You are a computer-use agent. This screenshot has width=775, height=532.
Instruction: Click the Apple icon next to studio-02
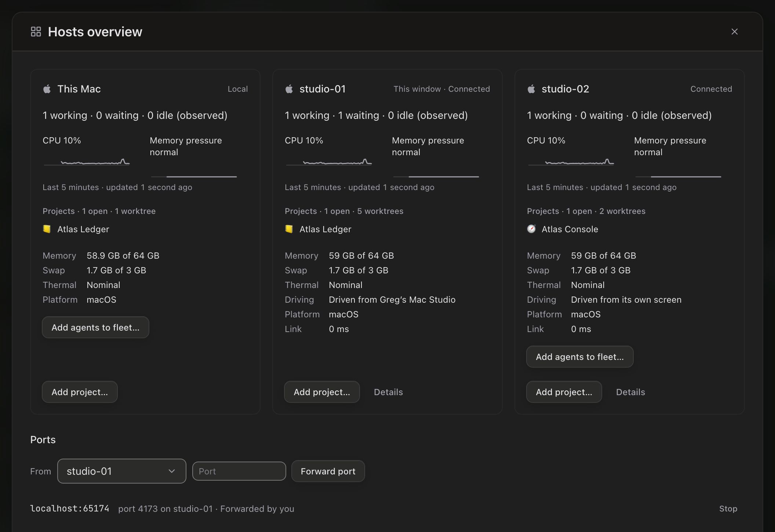tap(531, 89)
